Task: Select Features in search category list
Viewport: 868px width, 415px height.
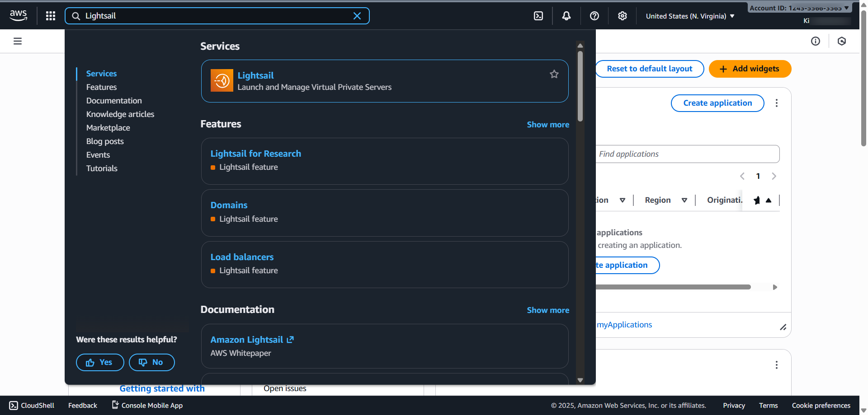Action: [101, 87]
